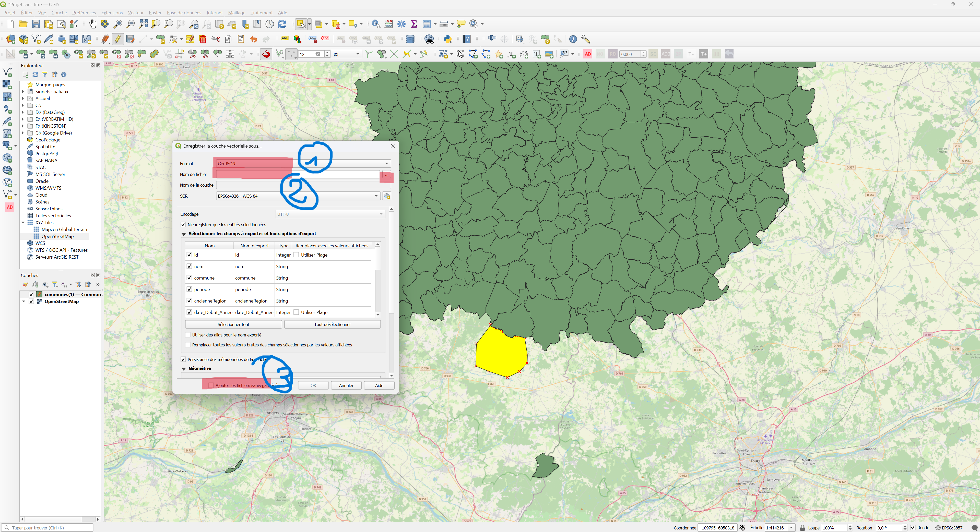Collapse the Géométrie section
980x532 pixels.
coord(184,369)
